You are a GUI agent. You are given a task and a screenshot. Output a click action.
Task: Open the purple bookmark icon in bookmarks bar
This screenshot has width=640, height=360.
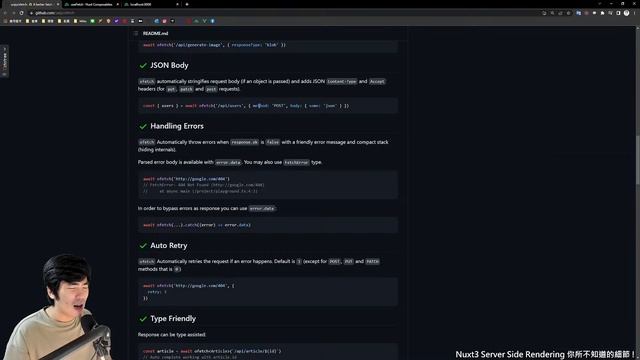[116, 21]
